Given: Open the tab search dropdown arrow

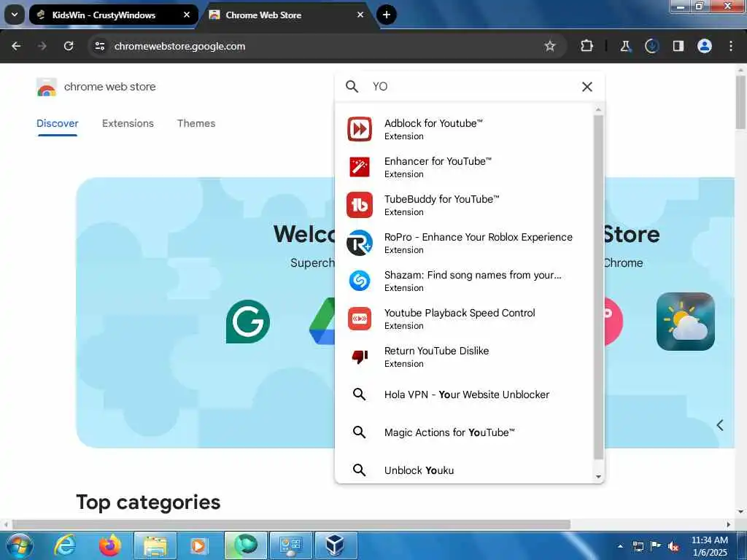Looking at the screenshot, I should pos(15,15).
